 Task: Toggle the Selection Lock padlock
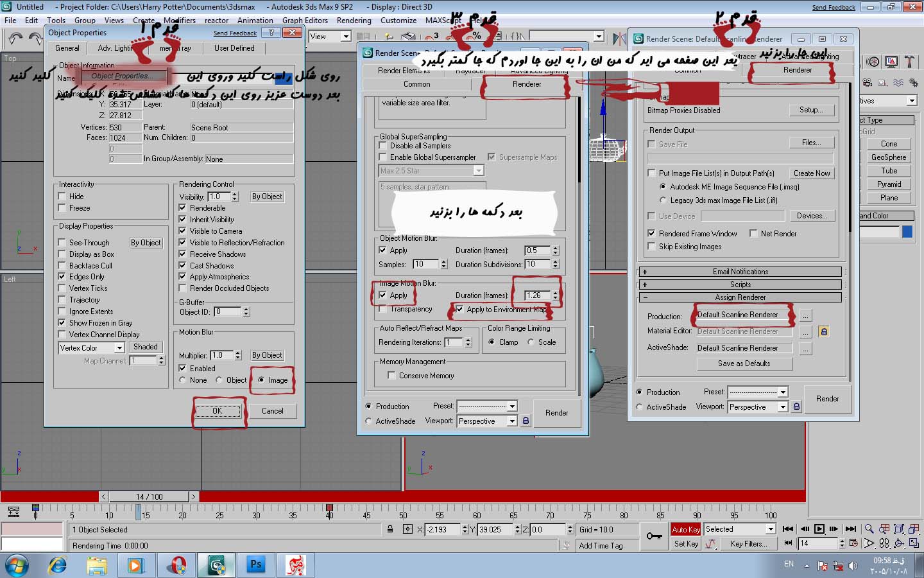click(390, 529)
